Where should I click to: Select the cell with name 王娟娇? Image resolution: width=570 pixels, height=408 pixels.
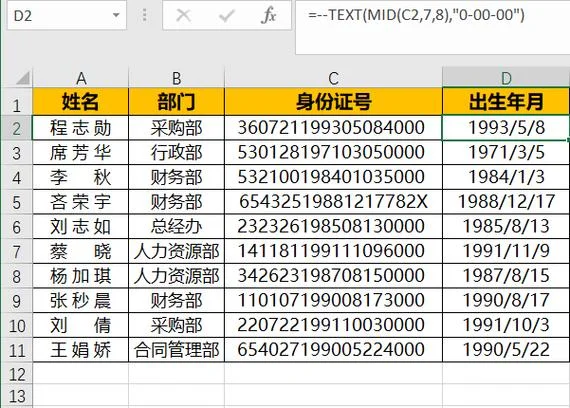click(81, 350)
